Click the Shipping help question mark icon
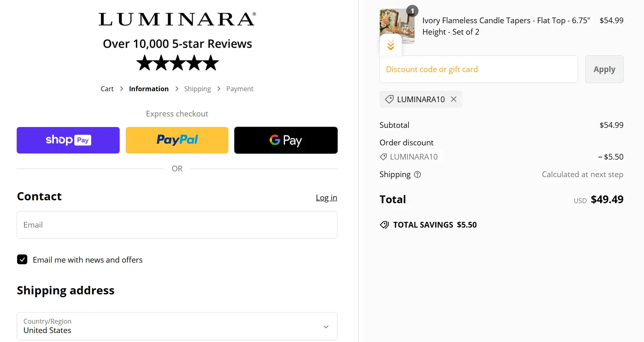This screenshot has width=644, height=342. [x=417, y=175]
